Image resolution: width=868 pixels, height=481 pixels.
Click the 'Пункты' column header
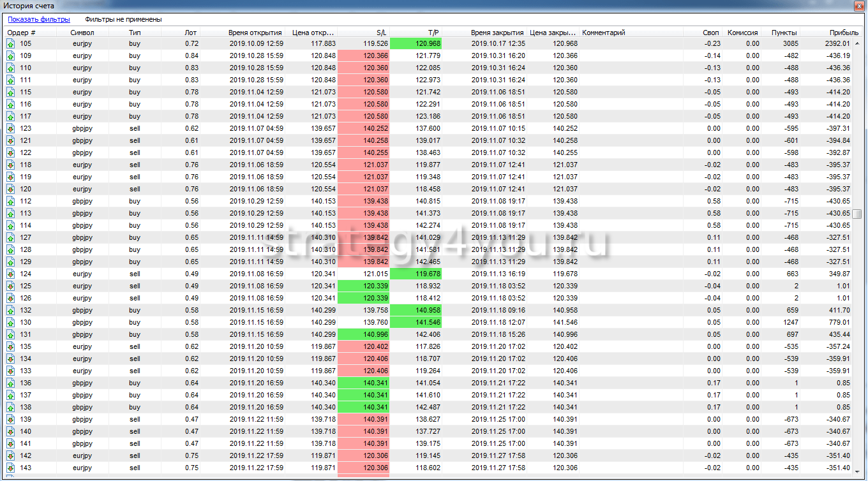coord(783,33)
